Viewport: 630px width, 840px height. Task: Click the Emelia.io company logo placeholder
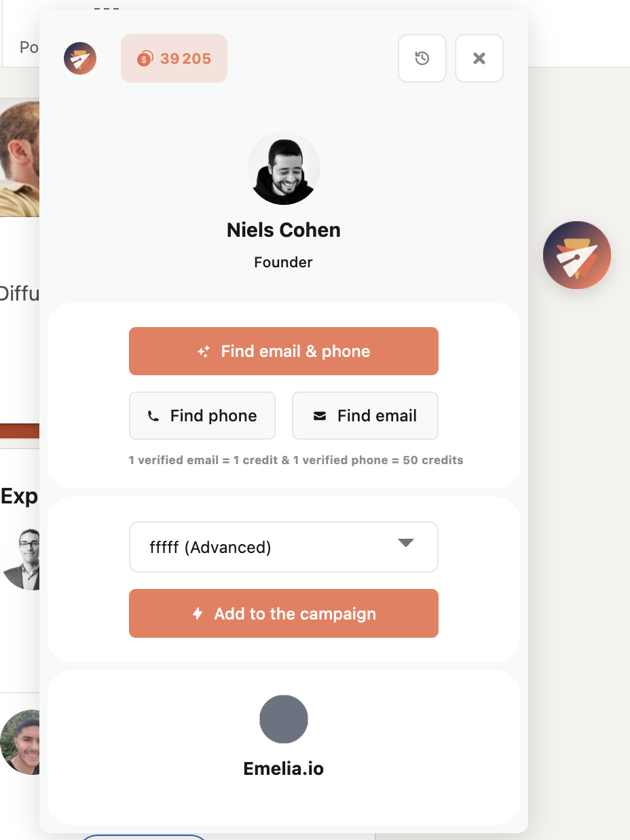[284, 719]
